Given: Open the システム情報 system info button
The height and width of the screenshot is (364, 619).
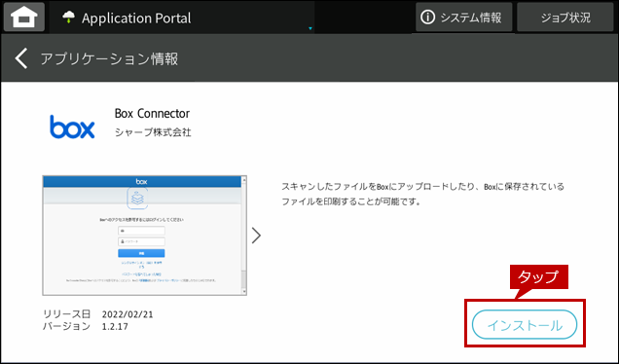Looking at the screenshot, I should (464, 17).
